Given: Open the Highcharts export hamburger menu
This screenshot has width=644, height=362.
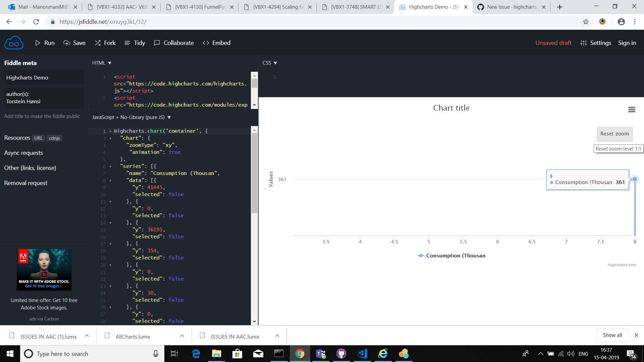Looking at the screenshot, I should [632, 110].
